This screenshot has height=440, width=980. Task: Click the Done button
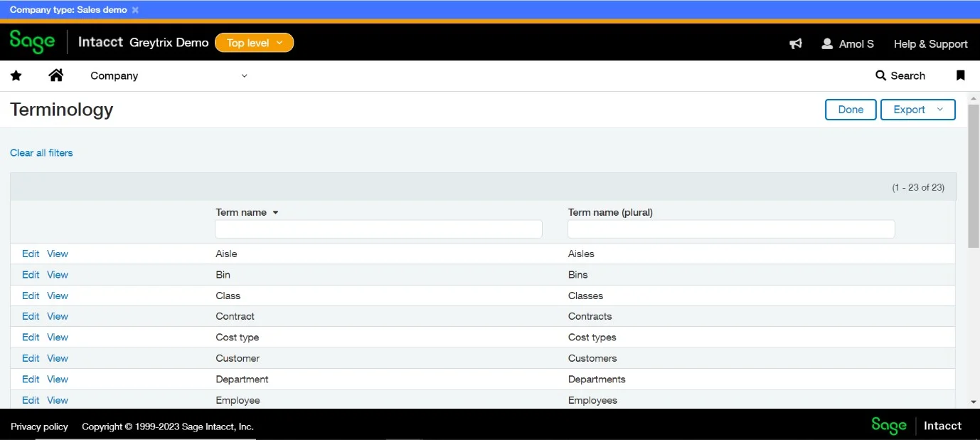851,110
